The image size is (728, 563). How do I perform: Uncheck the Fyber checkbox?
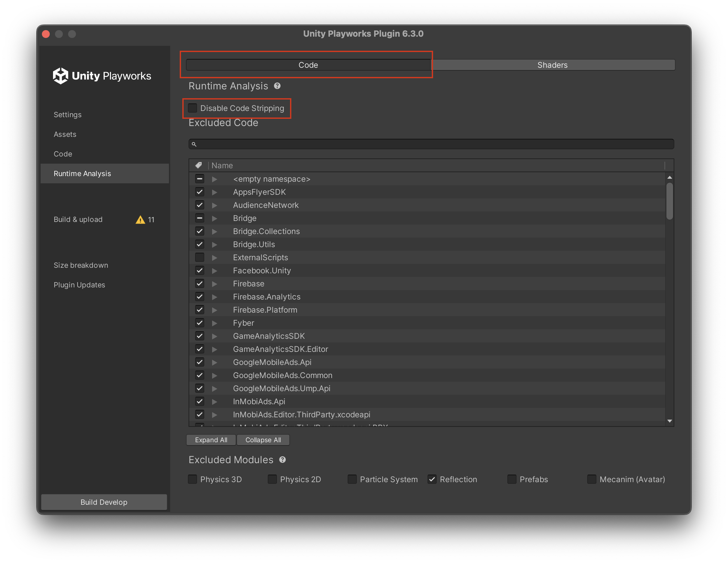[x=200, y=323]
